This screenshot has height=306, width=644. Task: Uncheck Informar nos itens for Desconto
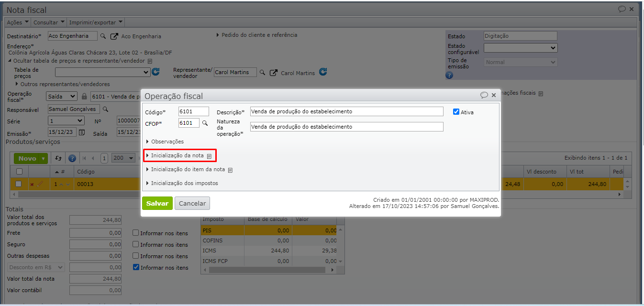coord(136,267)
